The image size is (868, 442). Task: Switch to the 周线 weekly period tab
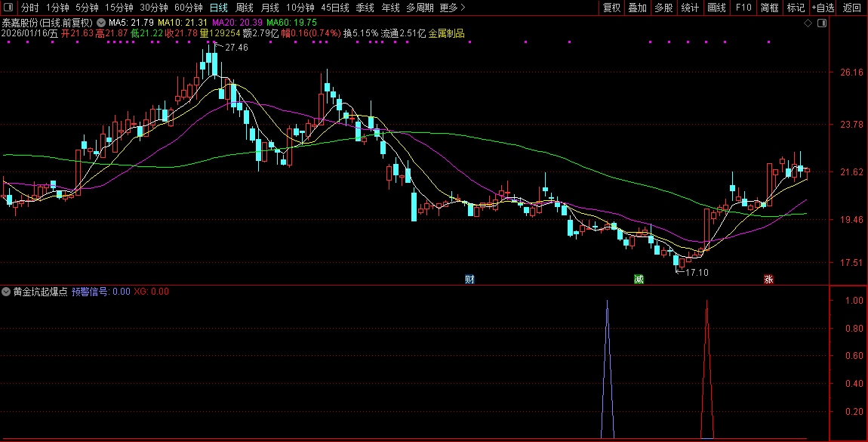pyautogui.click(x=245, y=8)
